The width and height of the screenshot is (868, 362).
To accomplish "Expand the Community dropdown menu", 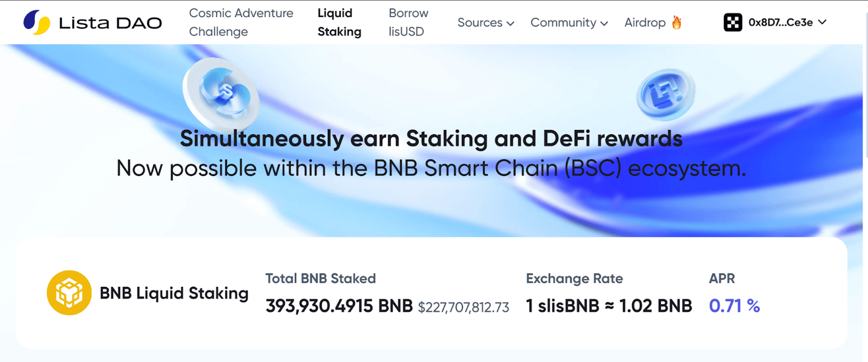I will coord(569,23).
